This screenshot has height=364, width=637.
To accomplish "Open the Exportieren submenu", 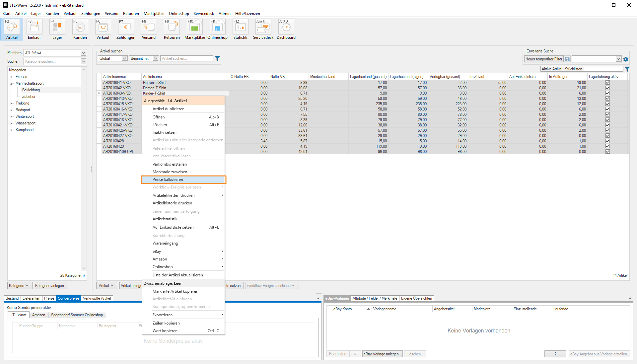I will (x=183, y=315).
